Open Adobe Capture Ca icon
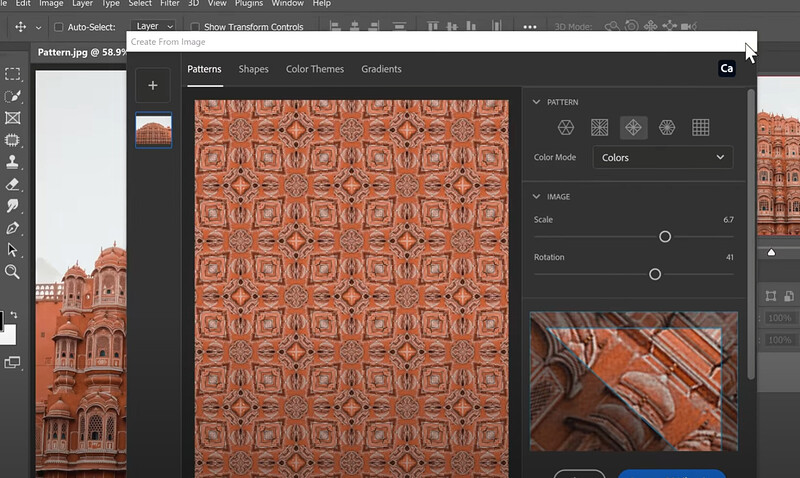Viewport: 800px width, 478px height. pyautogui.click(x=727, y=68)
